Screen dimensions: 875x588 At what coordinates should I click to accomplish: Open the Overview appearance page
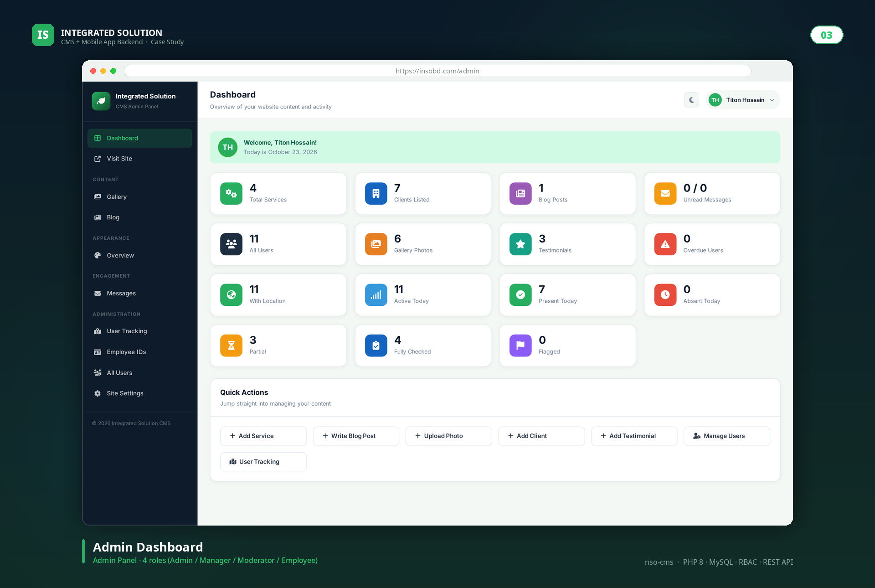(x=139, y=256)
